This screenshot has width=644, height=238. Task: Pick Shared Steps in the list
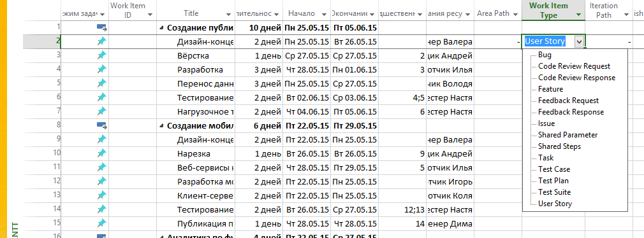559,146
